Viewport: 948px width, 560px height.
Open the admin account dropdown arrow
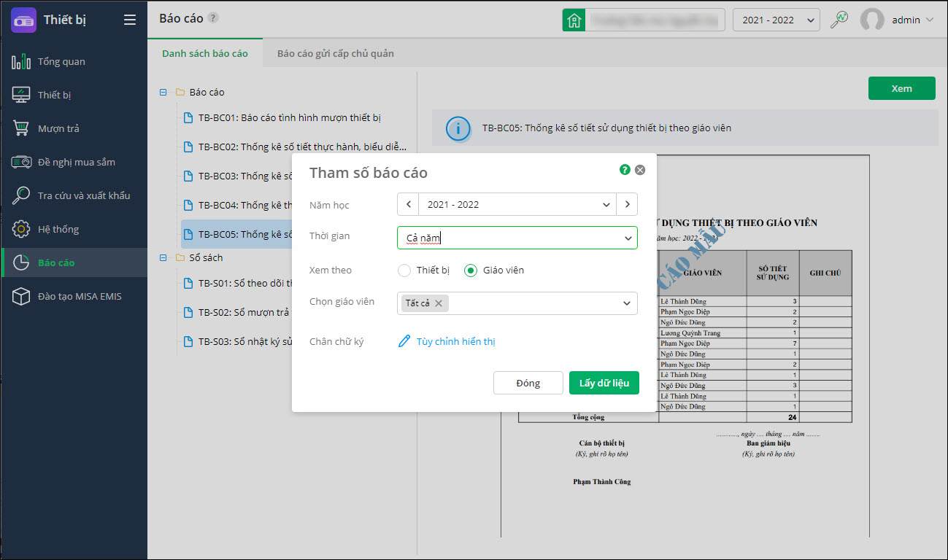click(x=930, y=20)
